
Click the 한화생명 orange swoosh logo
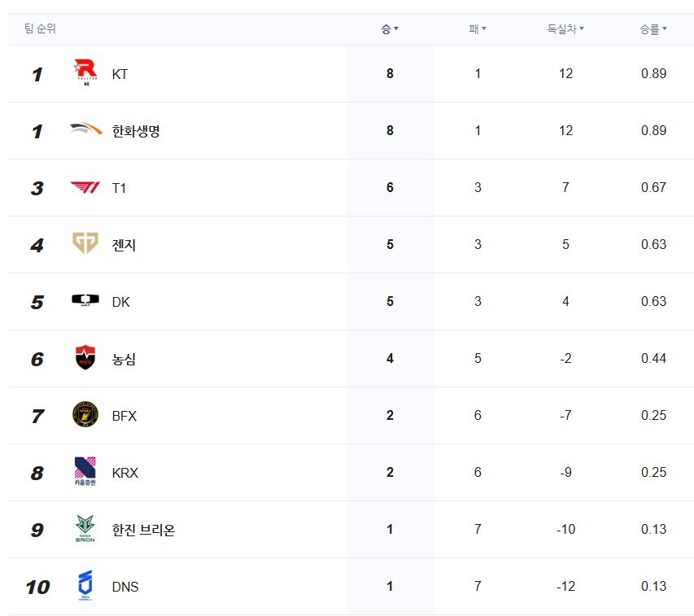[86, 129]
